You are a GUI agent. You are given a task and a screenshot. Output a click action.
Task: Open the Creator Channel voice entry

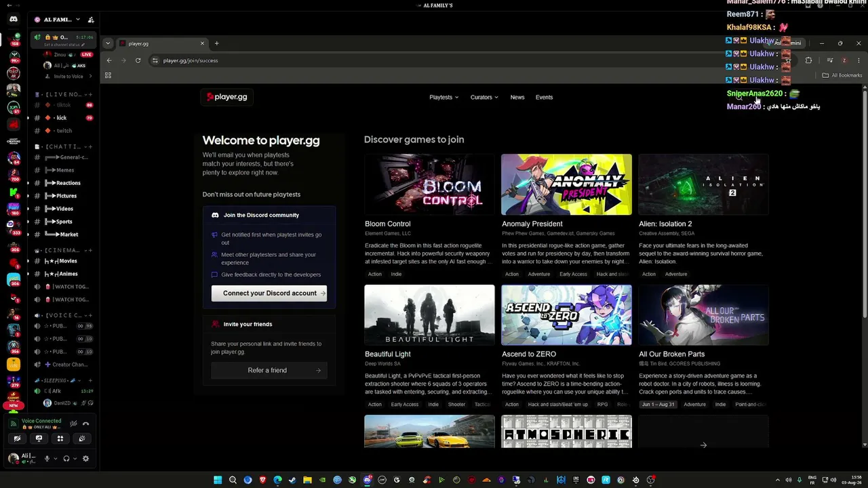click(64, 365)
